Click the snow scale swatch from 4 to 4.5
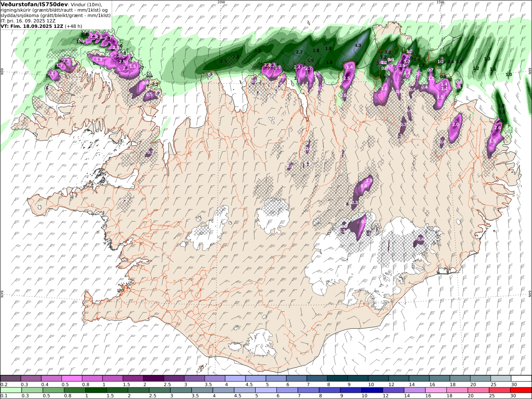 tap(235, 378)
